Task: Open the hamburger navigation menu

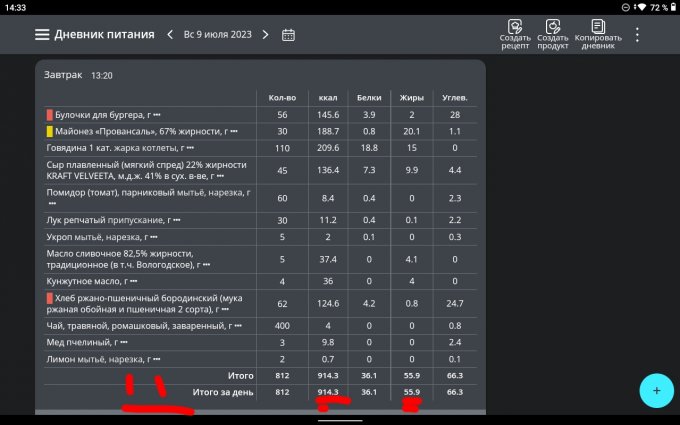Action: [x=42, y=34]
